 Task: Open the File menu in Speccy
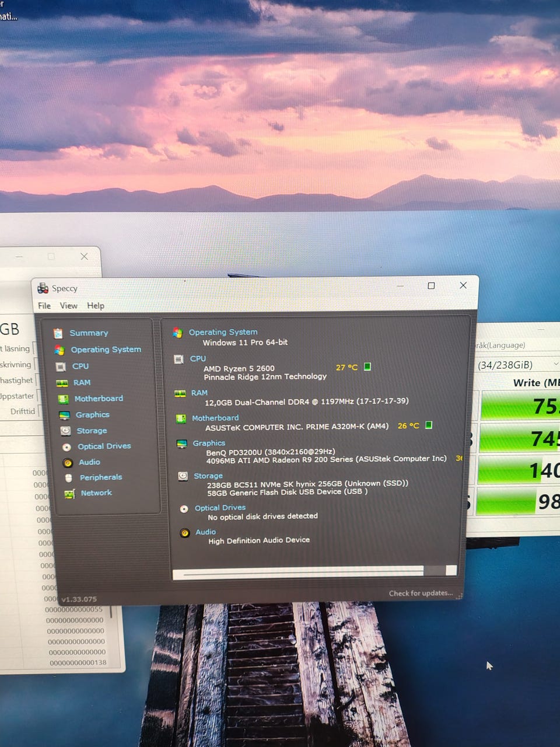coord(44,306)
